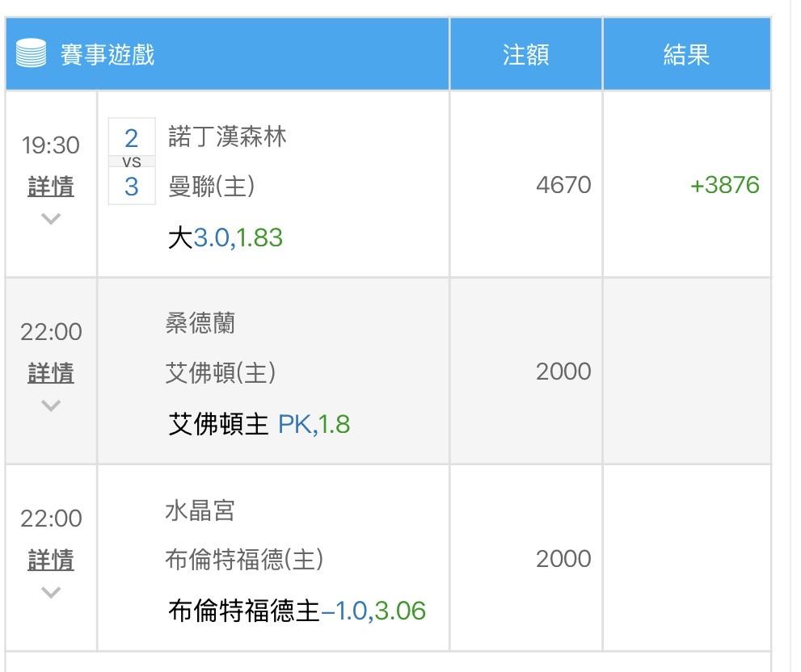Click team name 諾丁漢森林
The height and width of the screenshot is (672, 801).
coord(227,136)
